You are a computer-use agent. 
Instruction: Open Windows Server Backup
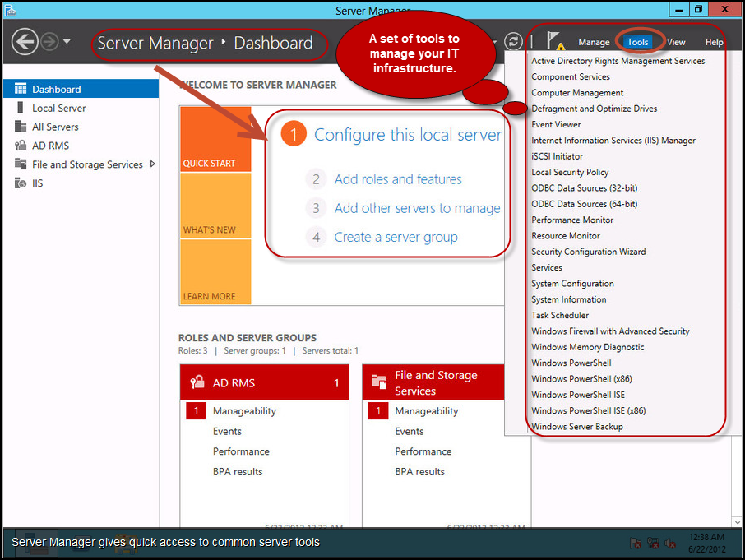(x=576, y=427)
